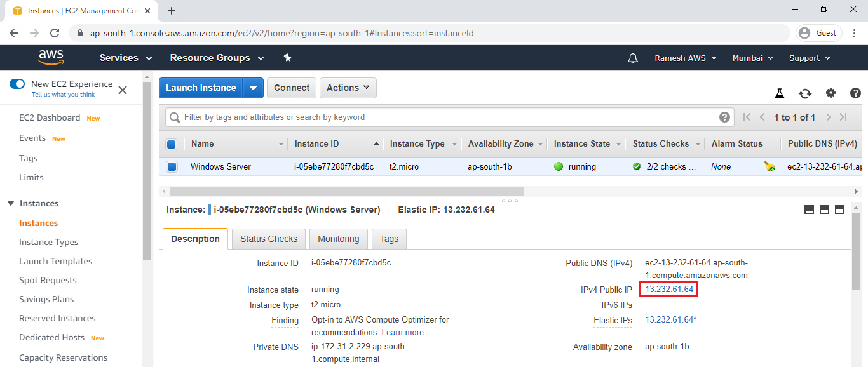Open Spot Requests in sidebar
This screenshot has width=868, height=367.
[48, 281]
